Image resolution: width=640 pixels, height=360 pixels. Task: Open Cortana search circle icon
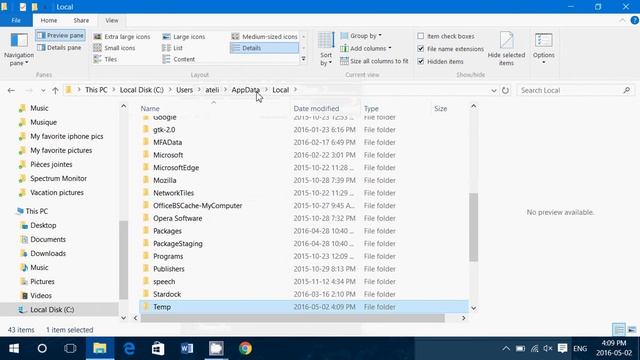[x=42, y=349]
